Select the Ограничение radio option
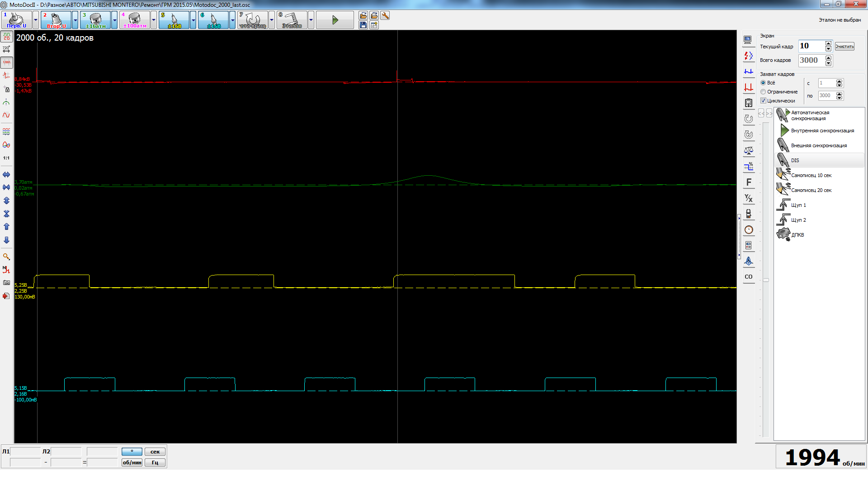The image size is (868, 495). point(763,92)
